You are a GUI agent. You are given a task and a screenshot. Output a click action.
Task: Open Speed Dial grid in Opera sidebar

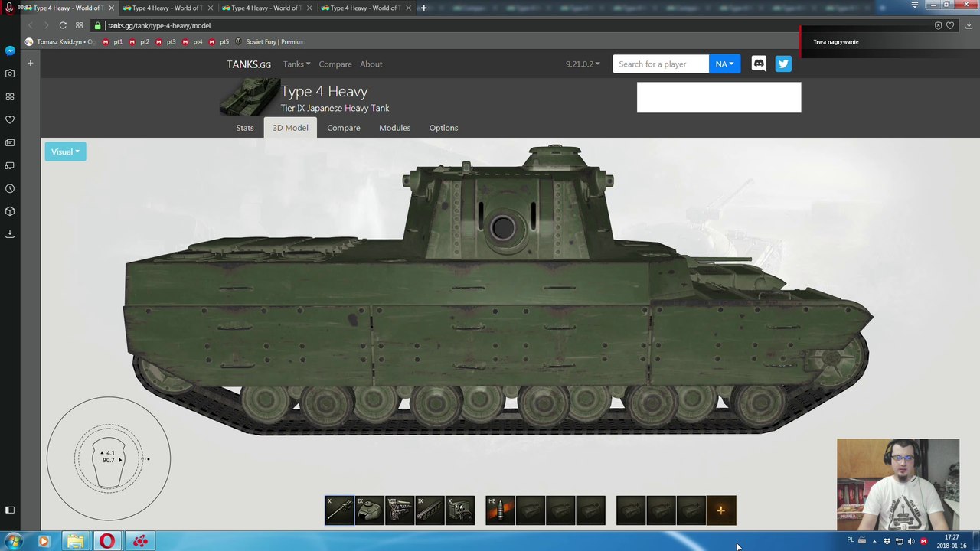(10, 96)
